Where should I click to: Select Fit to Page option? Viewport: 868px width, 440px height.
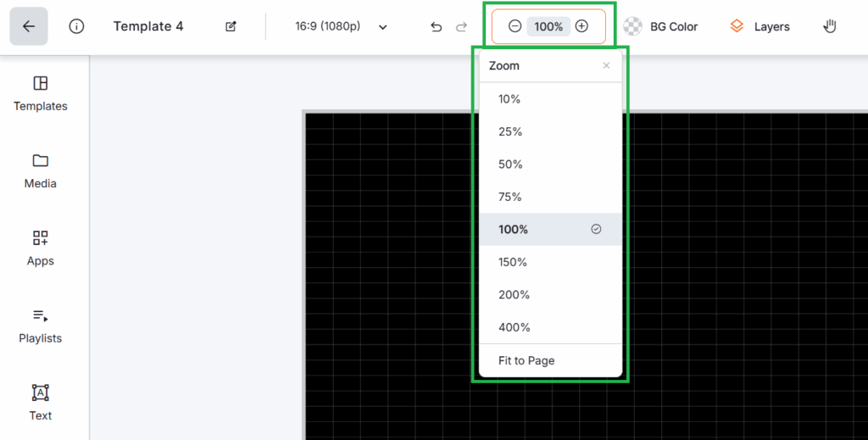(x=526, y=360)
